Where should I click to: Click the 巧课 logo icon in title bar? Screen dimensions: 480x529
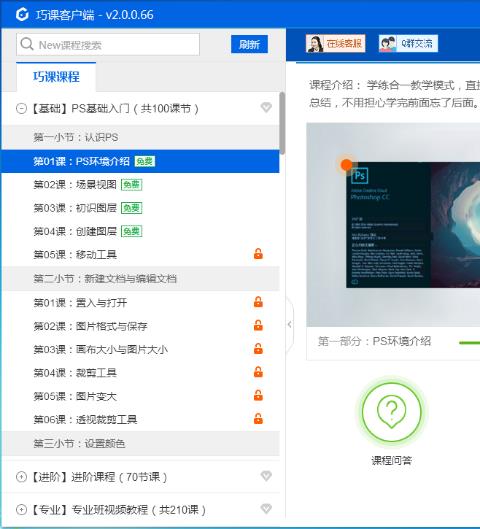[22, 15]
